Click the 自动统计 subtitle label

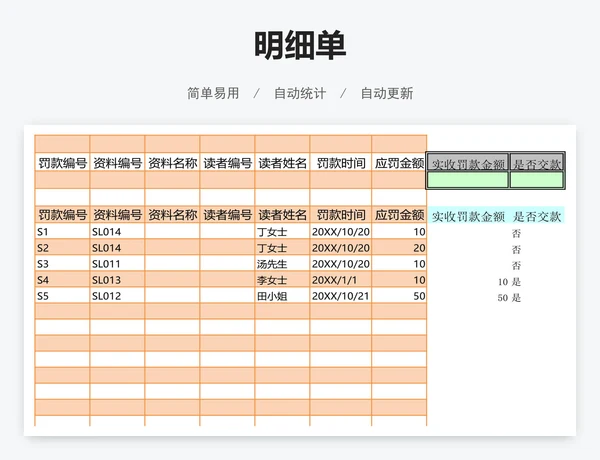click(300, 93)
